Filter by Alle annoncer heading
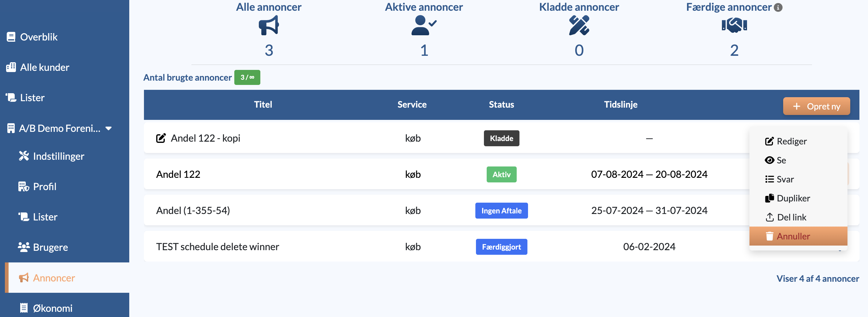 269,7
